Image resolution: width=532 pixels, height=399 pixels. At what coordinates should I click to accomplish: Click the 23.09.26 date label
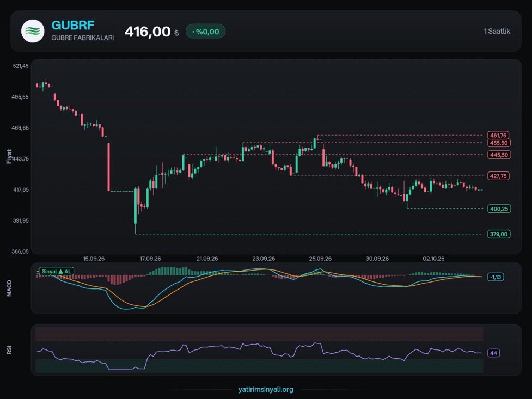(264, 259)
